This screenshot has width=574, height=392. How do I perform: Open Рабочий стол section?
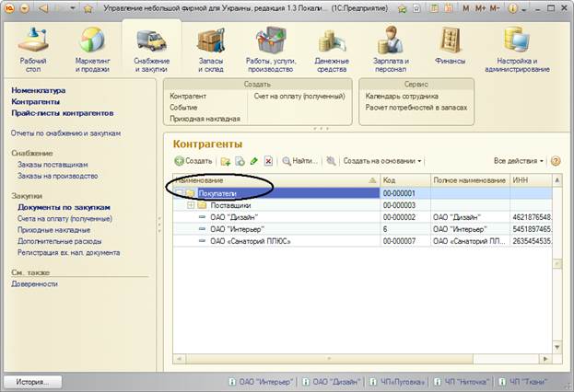[33, 50]
